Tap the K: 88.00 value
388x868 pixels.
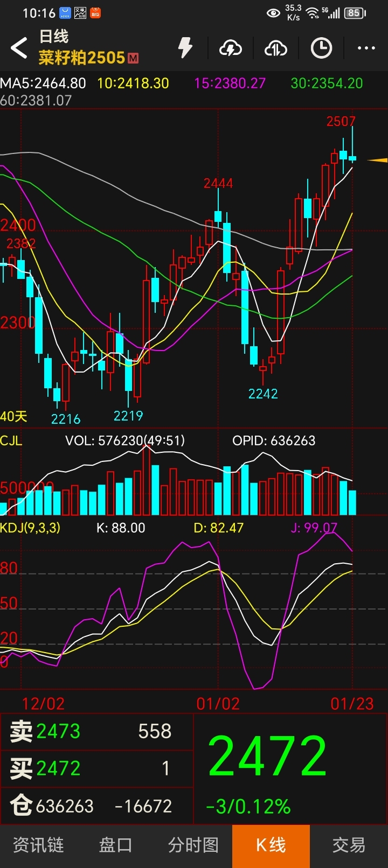[x=121, y=528]
